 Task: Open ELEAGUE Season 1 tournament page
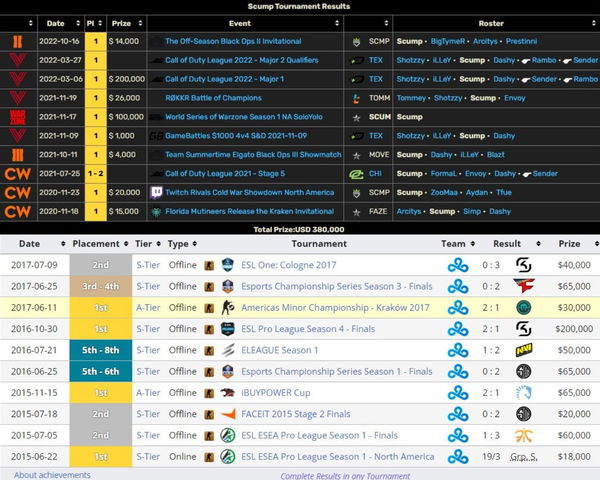(279, 350)
